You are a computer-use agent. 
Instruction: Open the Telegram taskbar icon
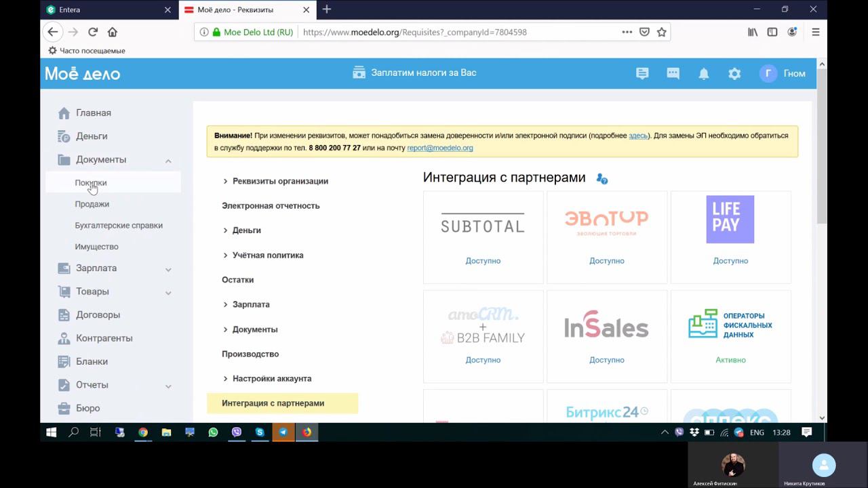283,432
